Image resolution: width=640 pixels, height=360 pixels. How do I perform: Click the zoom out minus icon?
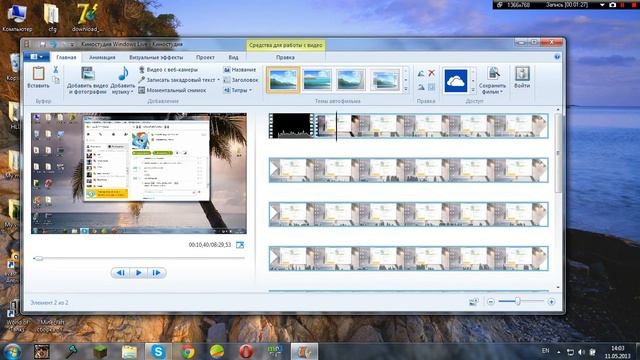point(491,302)
